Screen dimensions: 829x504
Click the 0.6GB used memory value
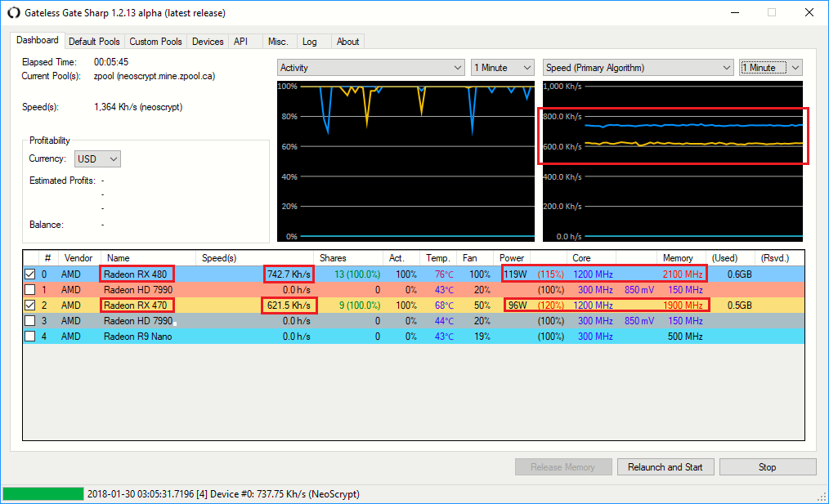click(739, 274)
